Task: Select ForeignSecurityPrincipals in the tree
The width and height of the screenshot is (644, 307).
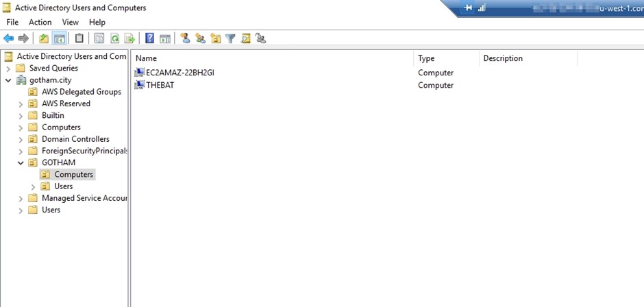Action: (84, 151)
